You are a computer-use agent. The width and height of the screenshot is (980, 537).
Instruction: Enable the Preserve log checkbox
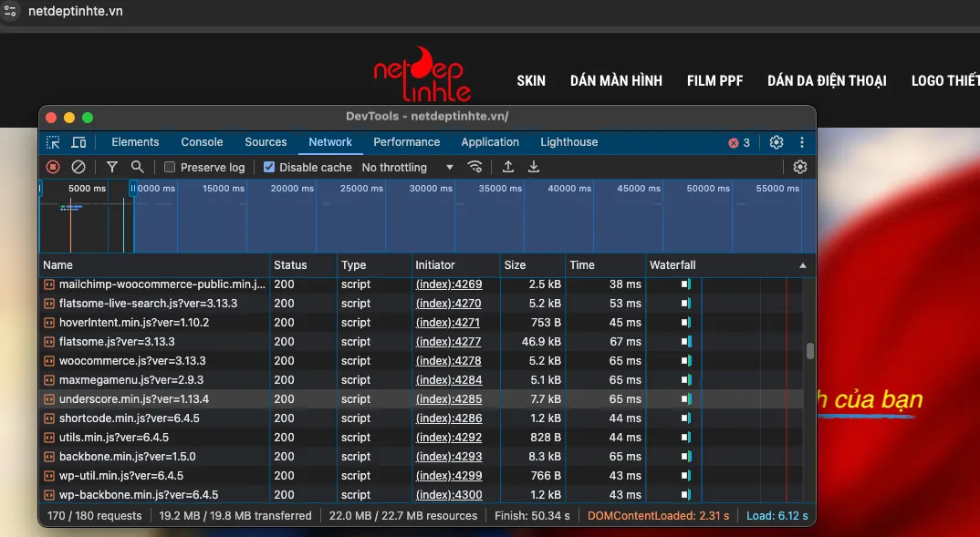coord(170,167)
